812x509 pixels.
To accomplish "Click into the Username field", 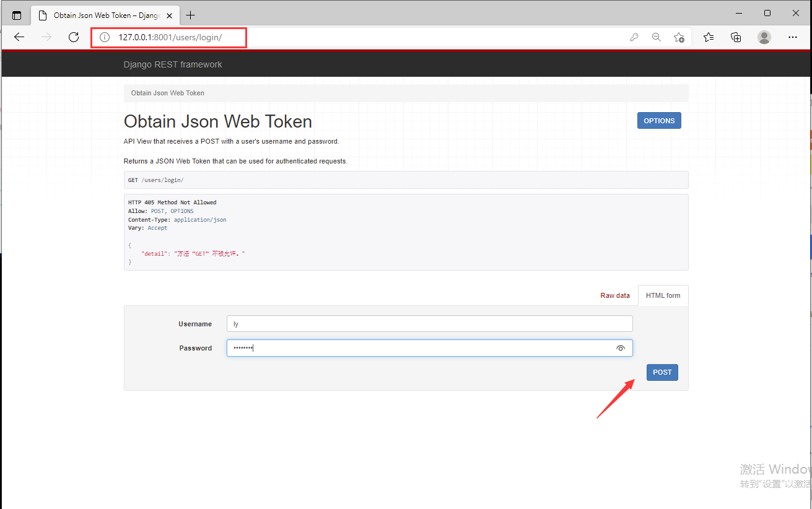I will [x=430, y=324].
